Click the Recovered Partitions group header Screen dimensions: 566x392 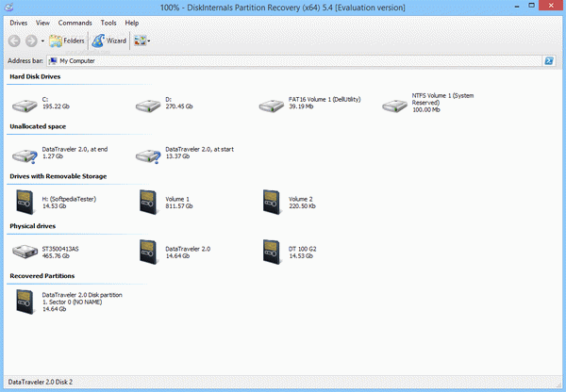[x=42, y=275]
